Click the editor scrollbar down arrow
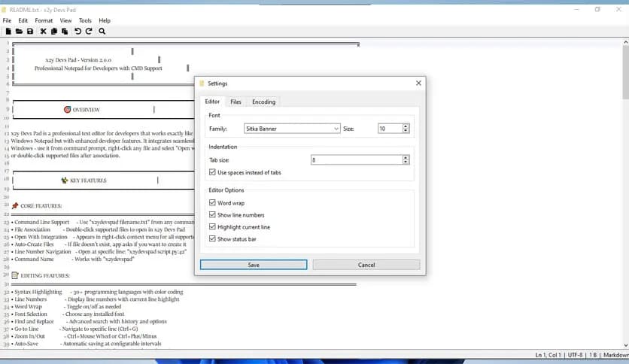The height and width of the screenshot is (364, 629). tap(625, 345)
